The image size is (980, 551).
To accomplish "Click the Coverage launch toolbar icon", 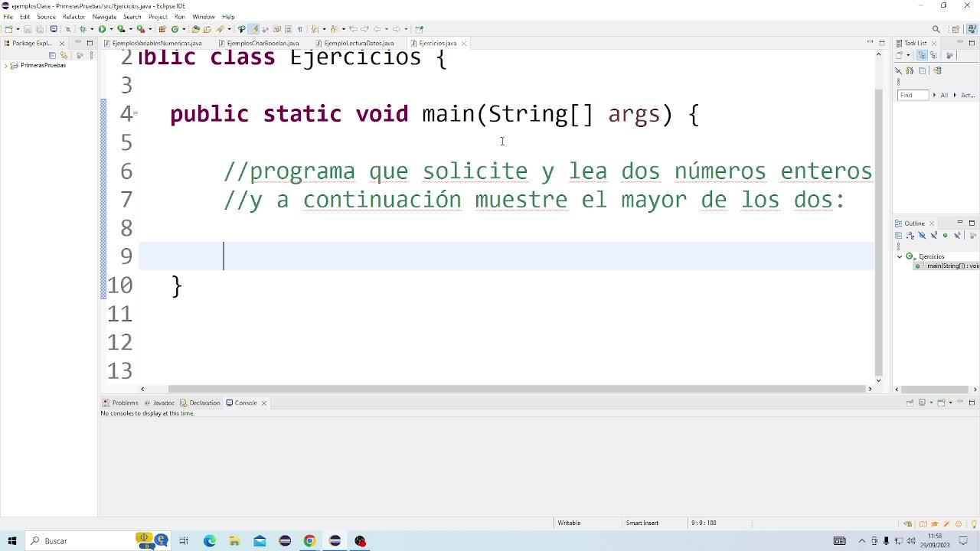I will point(121,29).
